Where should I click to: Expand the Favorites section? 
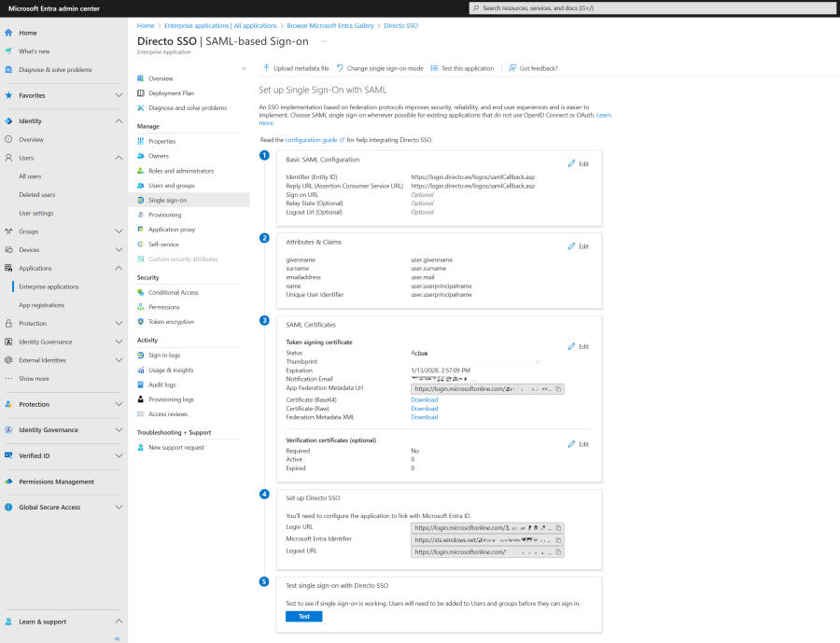click(119, 95)
